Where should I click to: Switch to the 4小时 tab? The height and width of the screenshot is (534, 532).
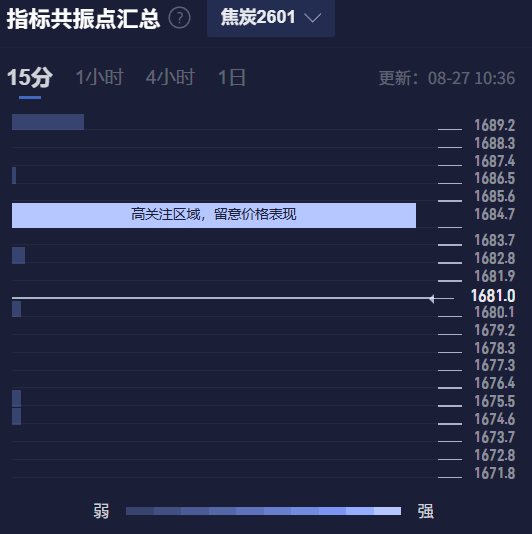[x=170, y=78]
